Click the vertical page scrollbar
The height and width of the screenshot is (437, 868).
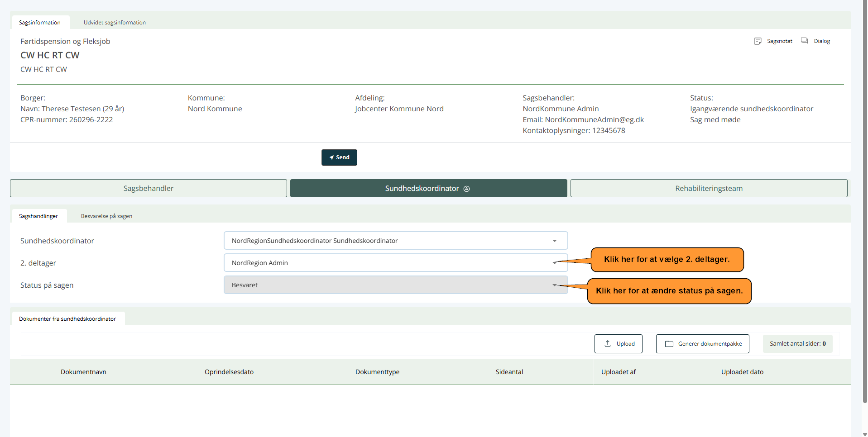pos(864,204)
